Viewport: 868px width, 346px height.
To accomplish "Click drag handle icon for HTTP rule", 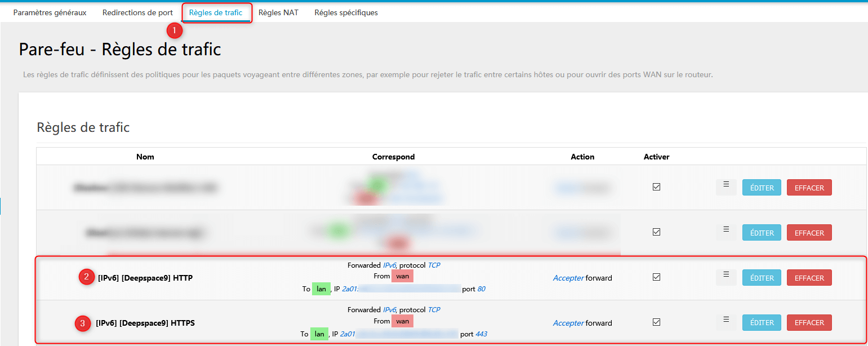I will tap(726, 275).
